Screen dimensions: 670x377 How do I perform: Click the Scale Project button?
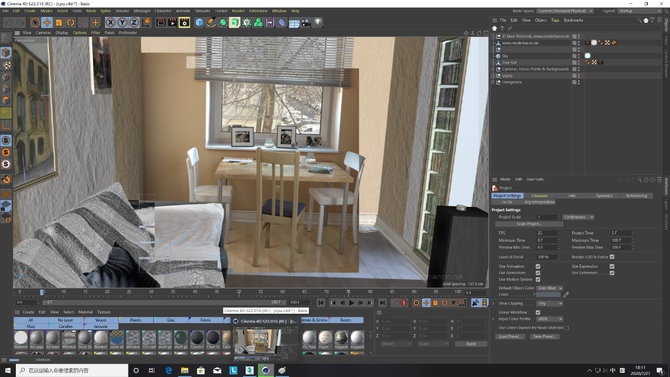tap(529, 224)
